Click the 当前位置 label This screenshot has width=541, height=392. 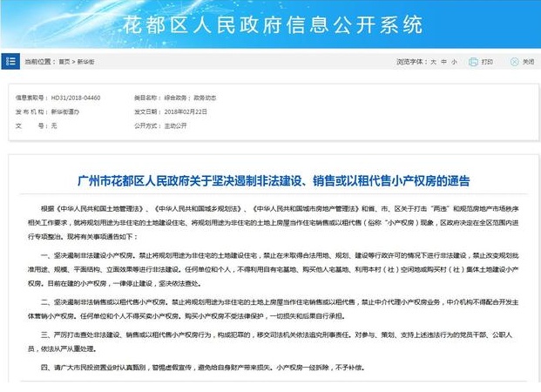40,62
